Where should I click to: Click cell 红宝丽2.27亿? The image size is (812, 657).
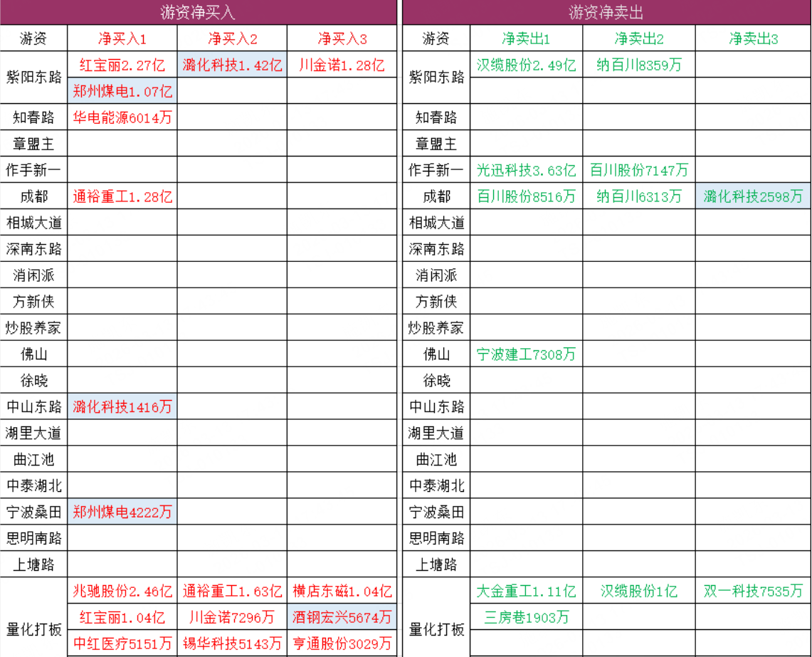pos(122,65)
